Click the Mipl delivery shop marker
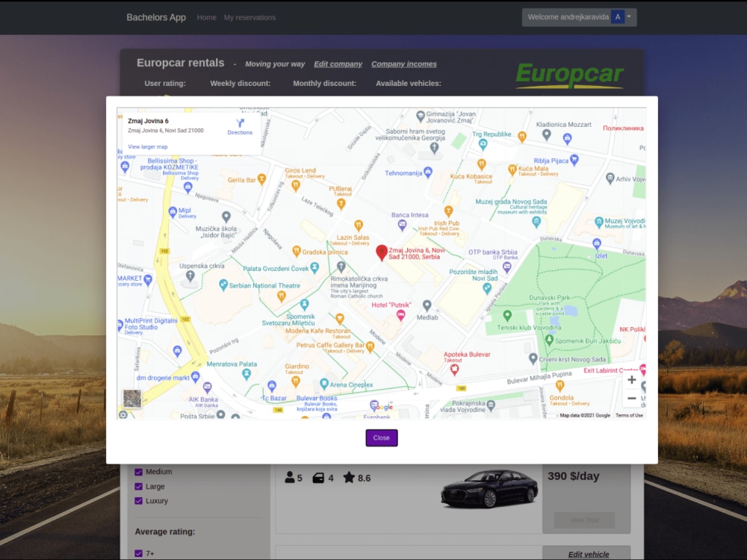The width and height of the screenshot is (747, 560). tap(173, 212)
